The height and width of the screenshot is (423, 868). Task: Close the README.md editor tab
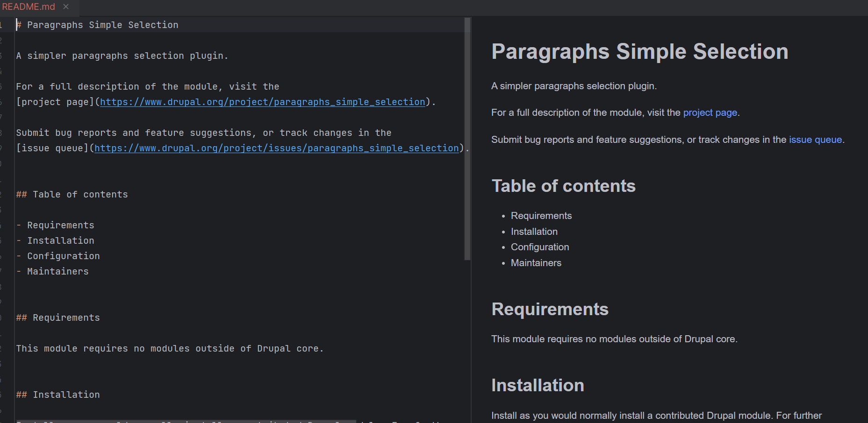[66, 7]
